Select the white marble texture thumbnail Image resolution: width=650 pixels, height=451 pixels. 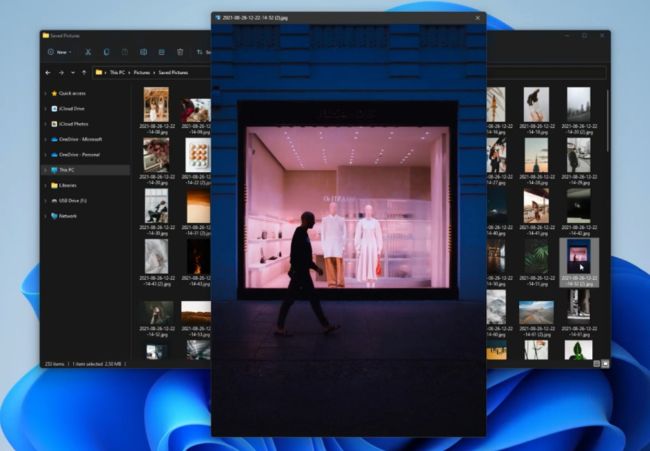pos(156,256)
